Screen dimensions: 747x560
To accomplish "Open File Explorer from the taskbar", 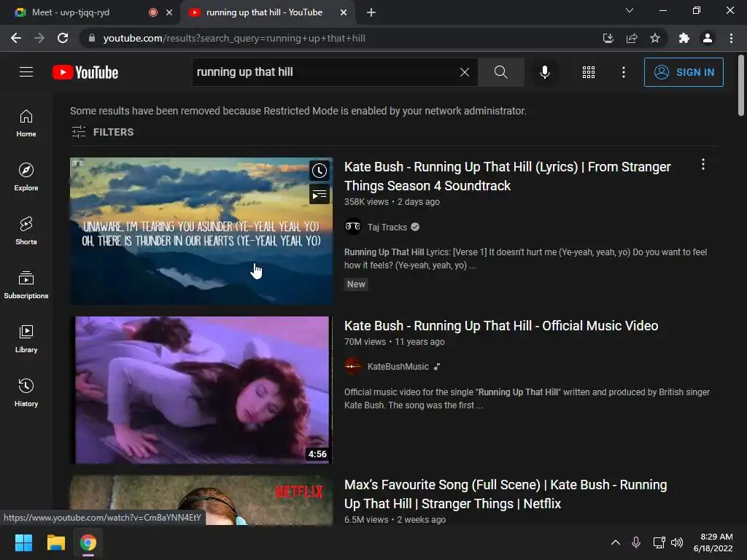I will (55, 542).
